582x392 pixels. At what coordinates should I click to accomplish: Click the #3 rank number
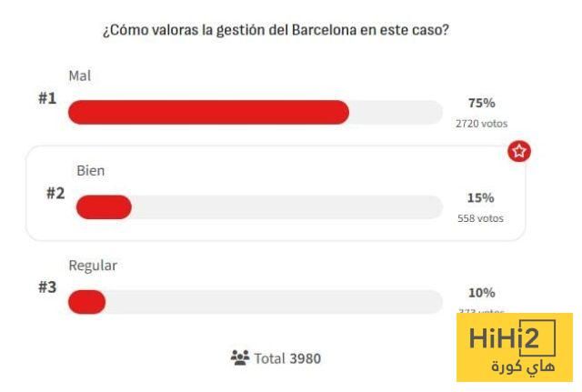[47, 287]
